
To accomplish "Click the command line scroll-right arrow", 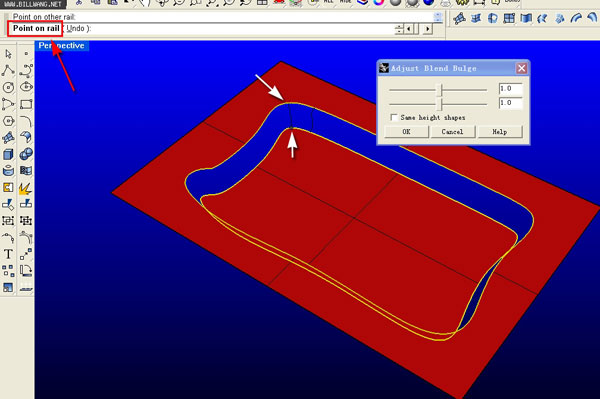I will click(x=427, y=29).
